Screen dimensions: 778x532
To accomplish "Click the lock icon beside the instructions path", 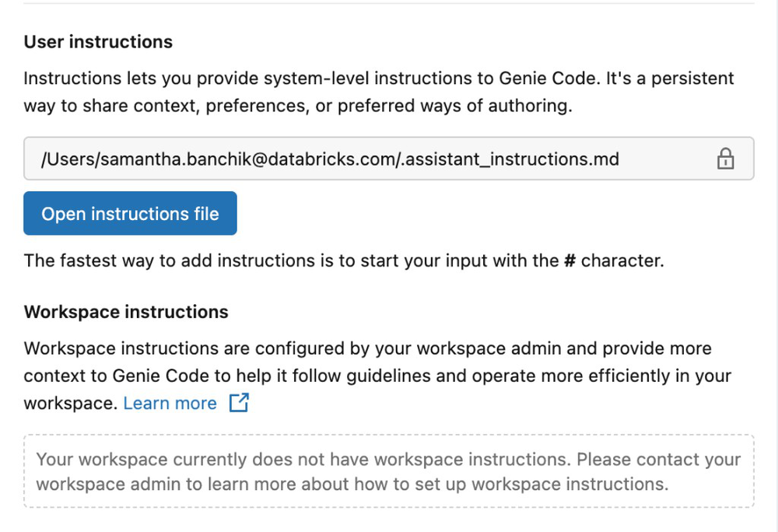I will 725,159.
